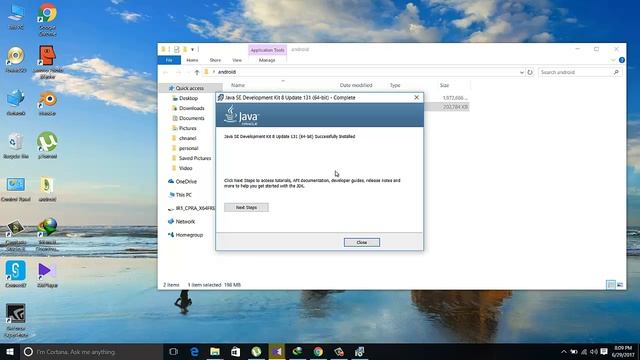
Task: Click the Up arrow in Explorer navigation
Action: coord(197,72)
